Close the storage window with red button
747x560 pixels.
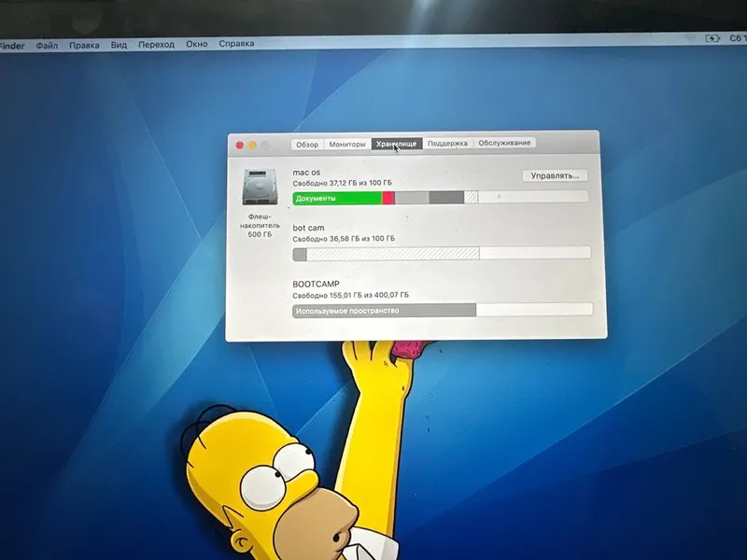coord(240,146)
